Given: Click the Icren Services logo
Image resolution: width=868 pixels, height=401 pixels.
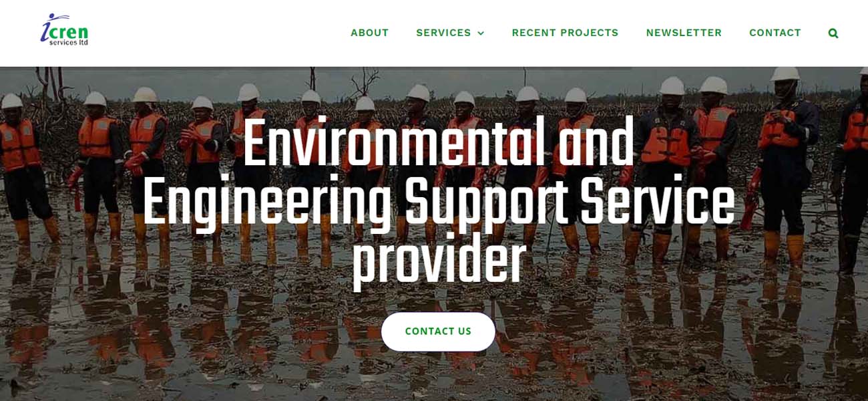Looking at the screenshot, I should point(64,30).
